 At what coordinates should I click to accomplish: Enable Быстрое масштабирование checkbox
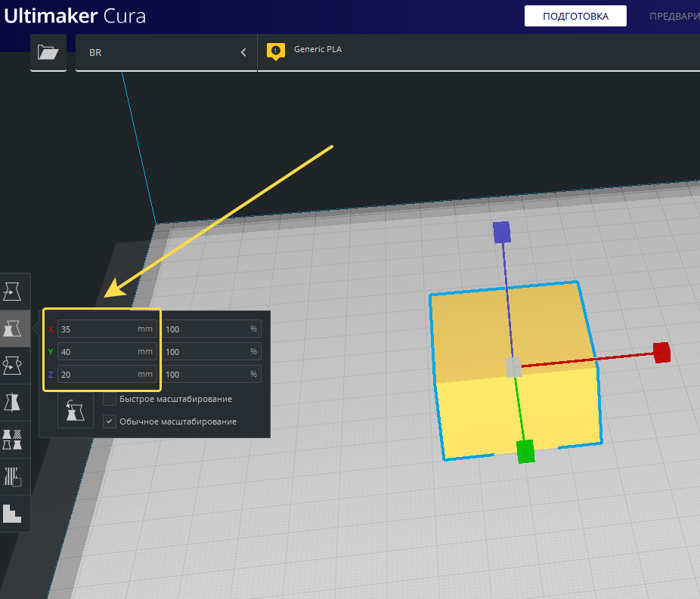pyautogui.click(x=110, y=399)
